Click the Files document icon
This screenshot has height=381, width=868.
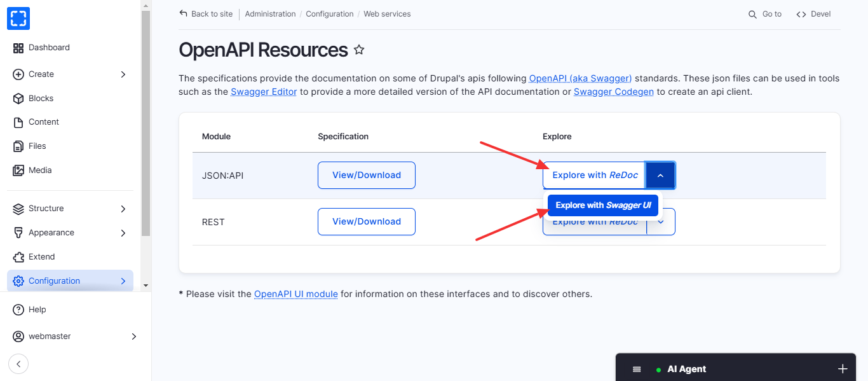(x=18, y=146)
